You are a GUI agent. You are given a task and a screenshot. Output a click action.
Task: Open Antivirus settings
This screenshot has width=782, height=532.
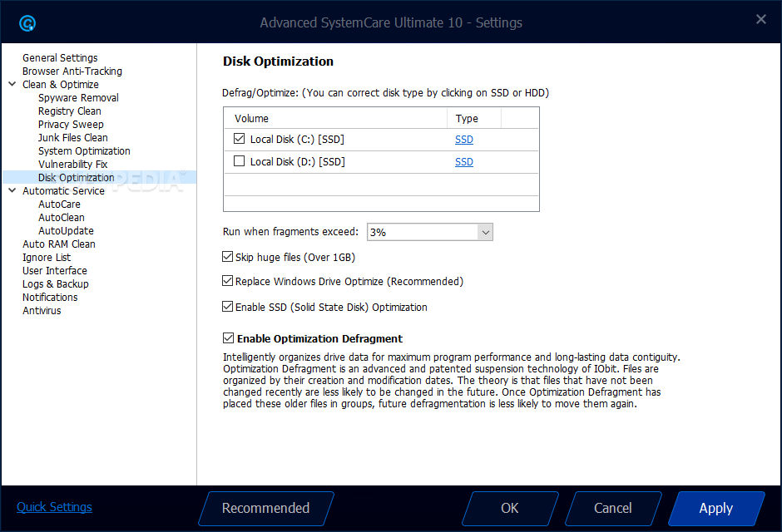(42, 310)
